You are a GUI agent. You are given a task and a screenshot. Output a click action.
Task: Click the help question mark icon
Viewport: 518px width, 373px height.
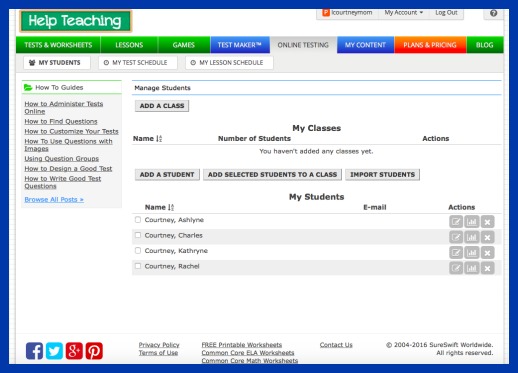click(494, 13)
